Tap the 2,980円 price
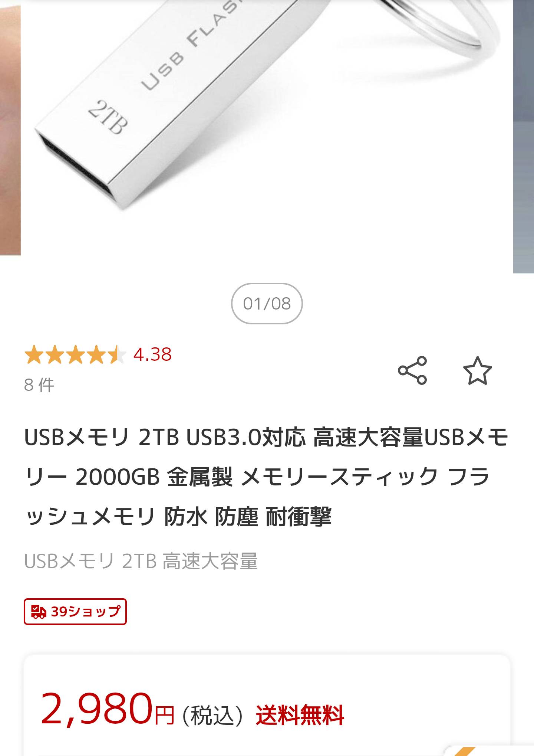 (108, 710)
